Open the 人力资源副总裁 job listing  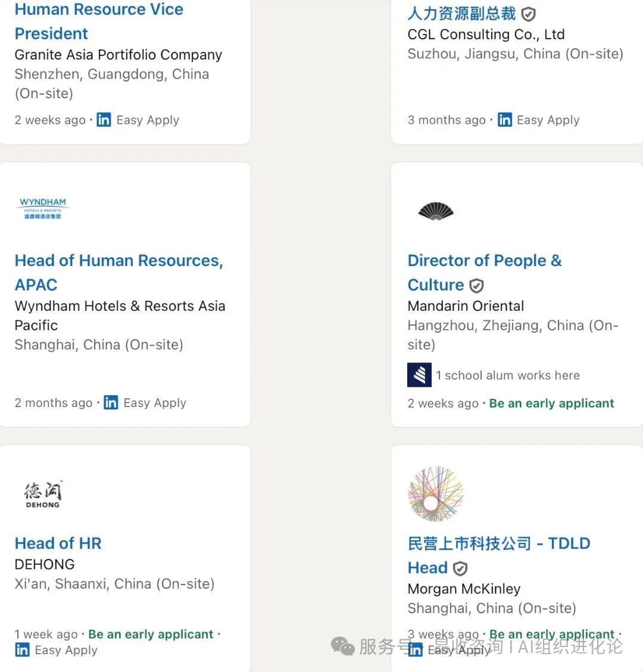461,14
